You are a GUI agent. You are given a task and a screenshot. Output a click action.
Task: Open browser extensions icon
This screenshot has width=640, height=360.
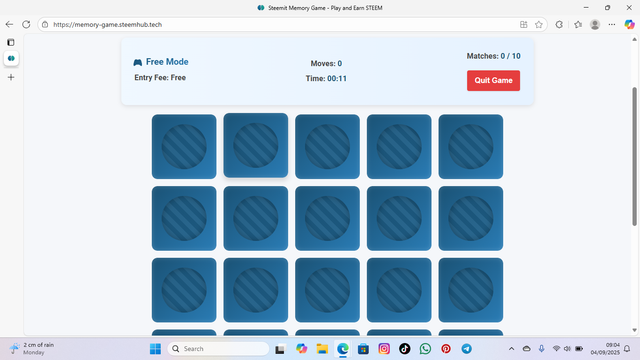coord(559,24)
